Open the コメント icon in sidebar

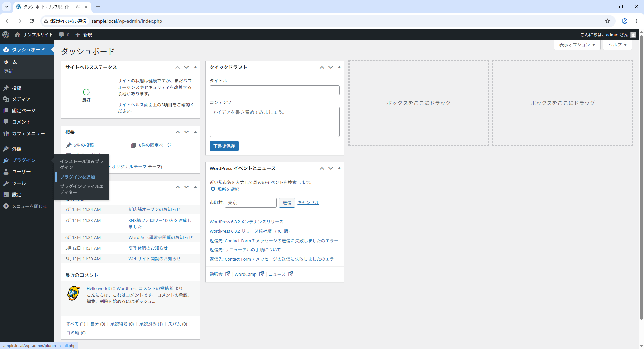[x=6, y=122]
